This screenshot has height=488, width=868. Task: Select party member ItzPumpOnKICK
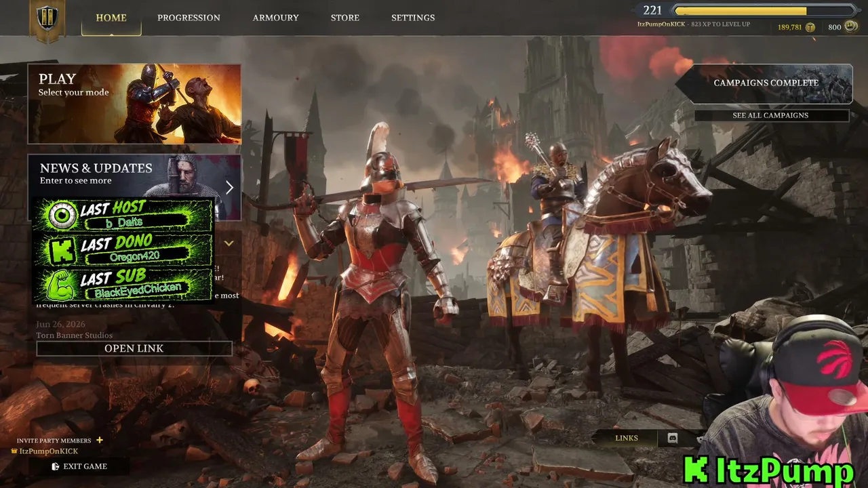[x=49, y=451]
